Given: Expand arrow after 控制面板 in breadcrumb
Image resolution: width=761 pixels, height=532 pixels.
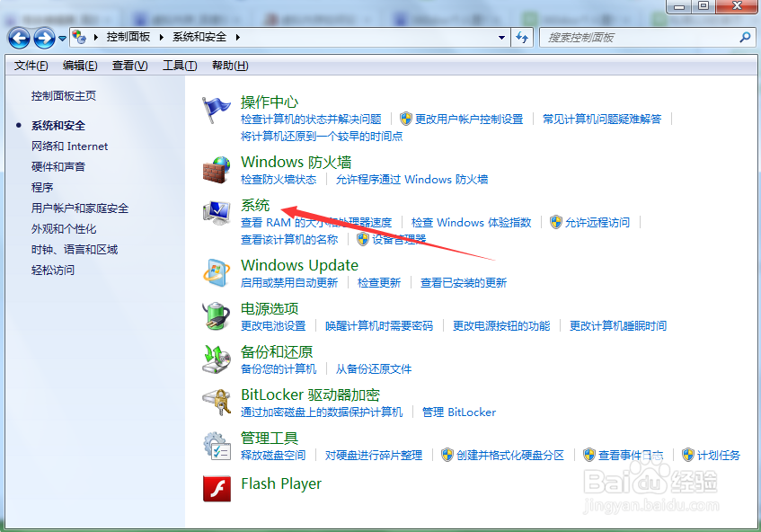Looking at the screenshot, I should [162, 37].
